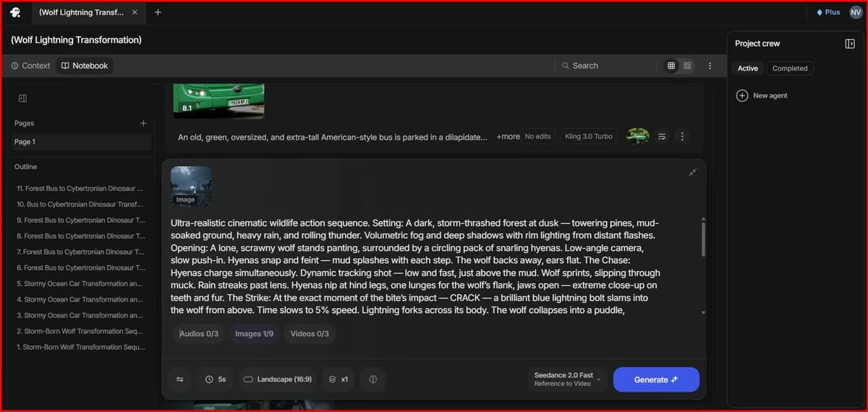Open the 5s duration selector
This screenshot has width=868, height=412.
pyautogui.click(x=215, y=379)
